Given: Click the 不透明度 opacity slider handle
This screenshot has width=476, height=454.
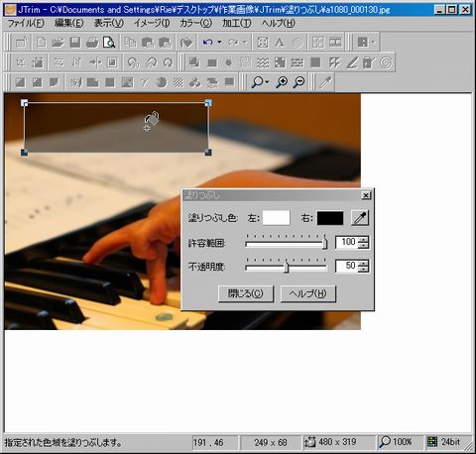Looking at the screenshot, I should coord(287,267).
